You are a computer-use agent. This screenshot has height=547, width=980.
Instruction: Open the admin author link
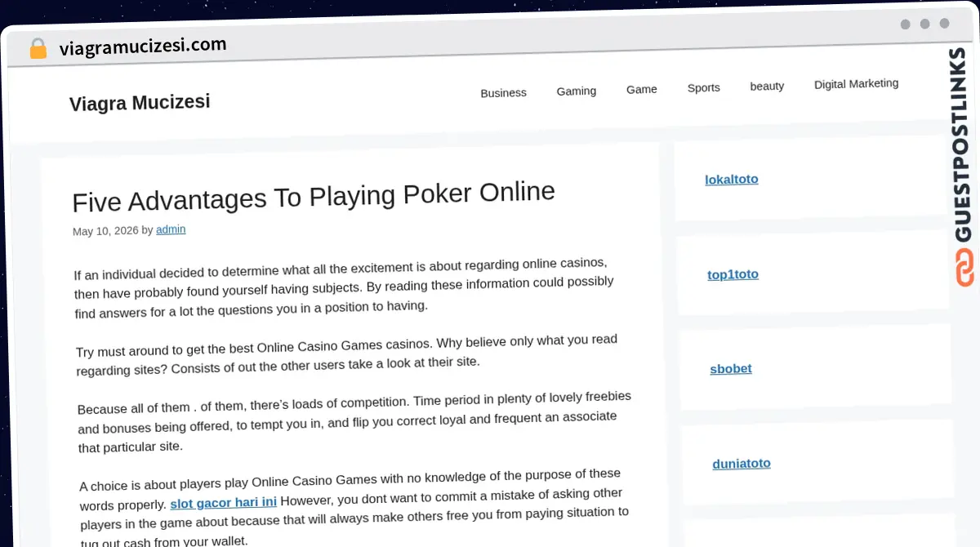tap(171, 229)
